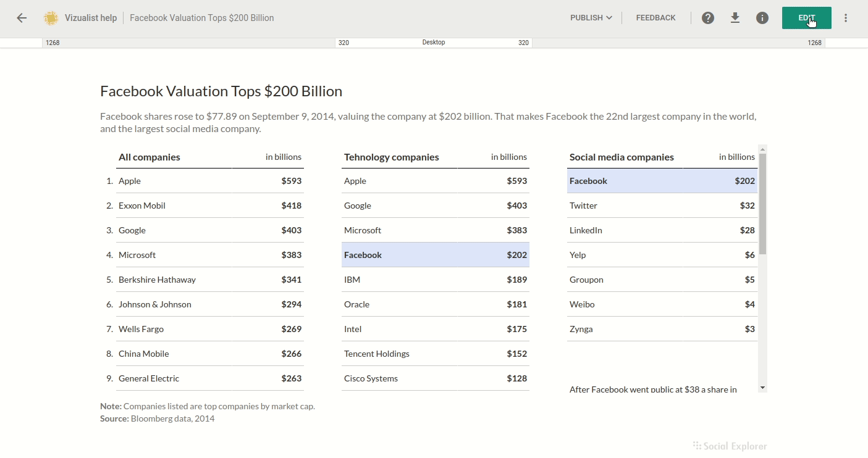Image resolution: width=868 pixels, height=458 pixels.
Task: Expand the Publish dropdown
Action: pyautogui.click(x=591, y=18)
